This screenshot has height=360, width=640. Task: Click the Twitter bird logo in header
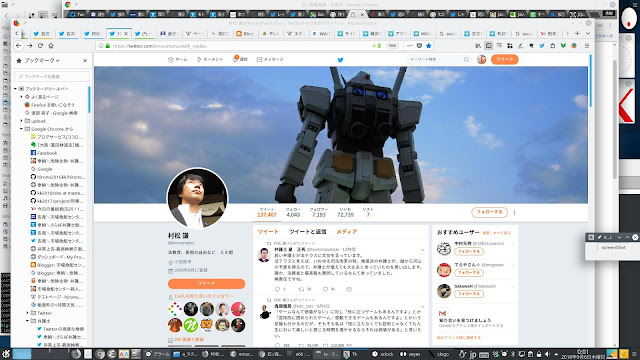click(x=340, y=60)
